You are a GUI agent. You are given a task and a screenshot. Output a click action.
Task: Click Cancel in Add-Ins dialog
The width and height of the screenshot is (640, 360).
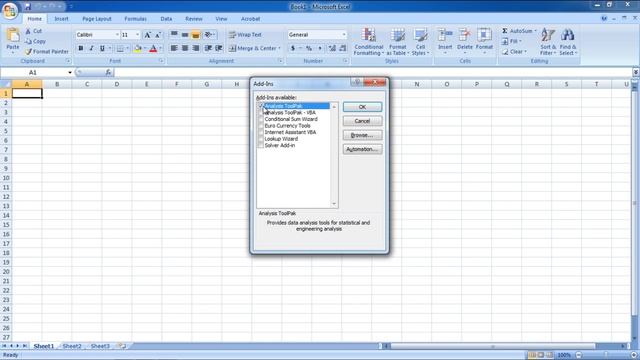point(362,121)
